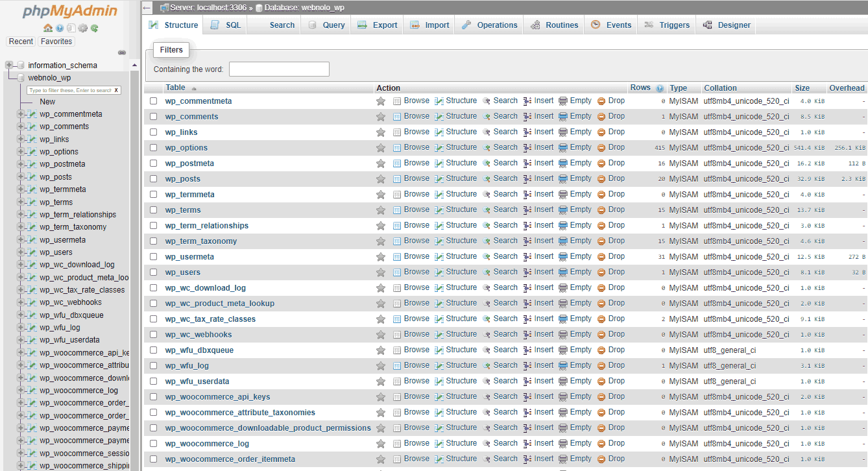
Task: Click the Favorites tables button
Action: point(56,42)
